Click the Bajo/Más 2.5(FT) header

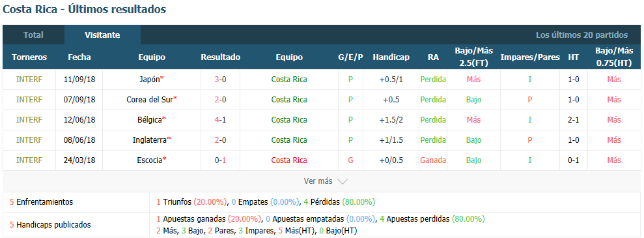coord(473,57)
